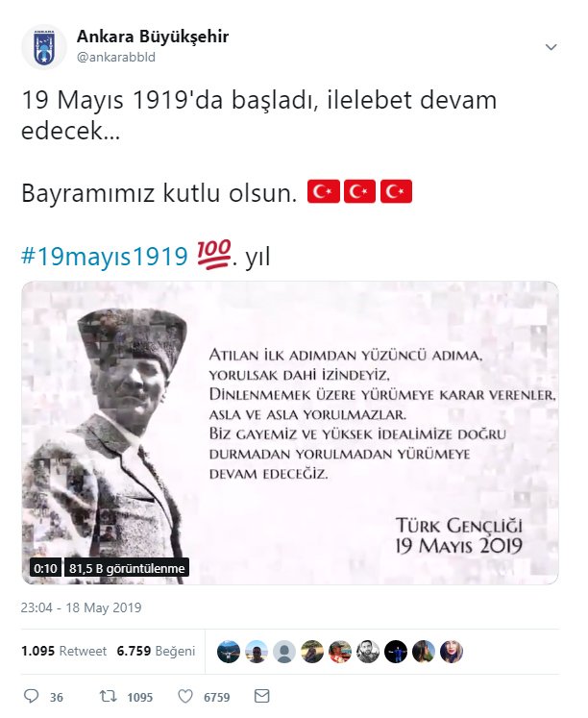Click the reply speech bubble icon
Image resolution: width=588 pixels, height=718 pixels.
click(x=31, y=697)
